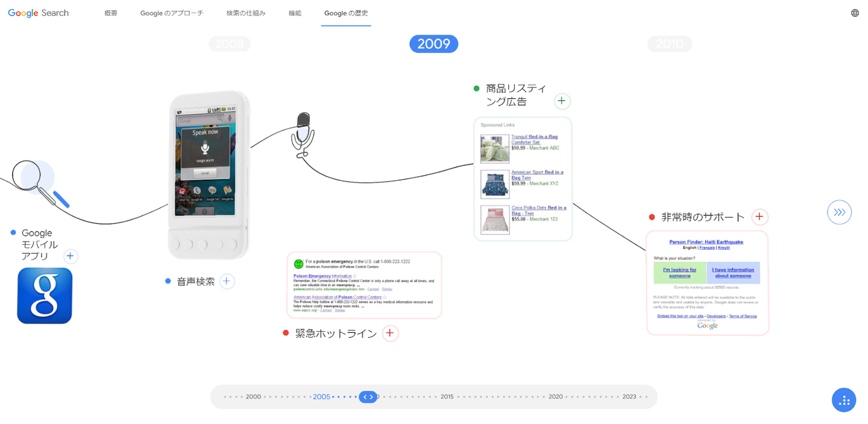This screenshot has width=868, height=424.
Task: Jump to the year 2010 pill
Action: [x=670, y=44]
